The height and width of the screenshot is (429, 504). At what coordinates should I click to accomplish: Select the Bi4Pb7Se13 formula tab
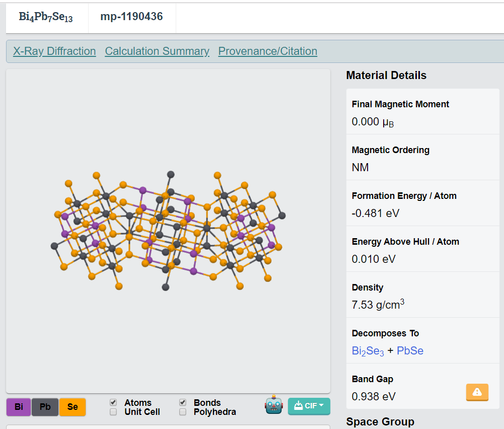pos(46,17)
